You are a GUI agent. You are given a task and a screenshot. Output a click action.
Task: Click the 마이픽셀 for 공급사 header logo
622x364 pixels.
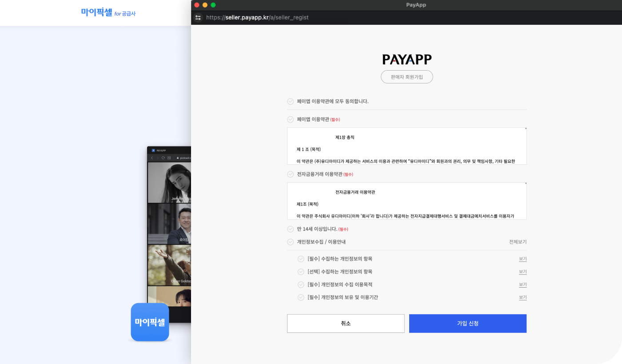(108, 13)
